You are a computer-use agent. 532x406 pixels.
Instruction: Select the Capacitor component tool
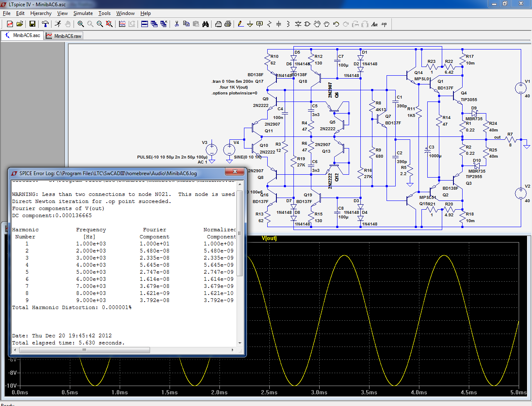[x=279, y=24]
